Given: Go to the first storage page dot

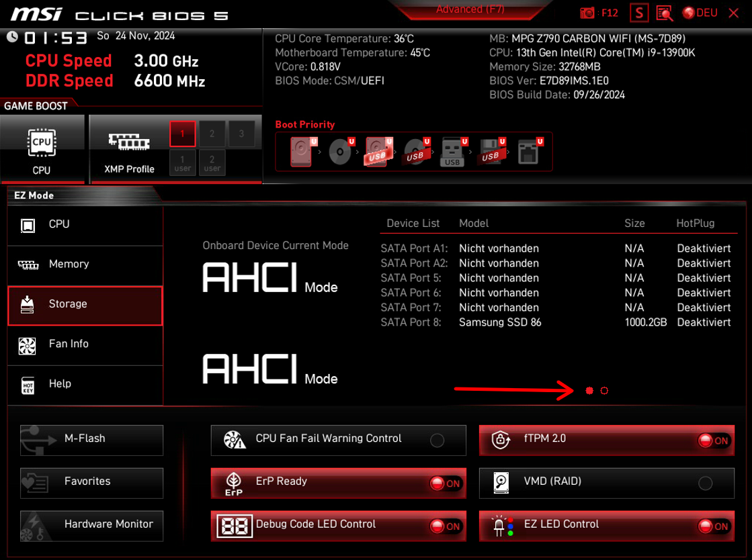Looking at the screenshot, I should [589, 391].
